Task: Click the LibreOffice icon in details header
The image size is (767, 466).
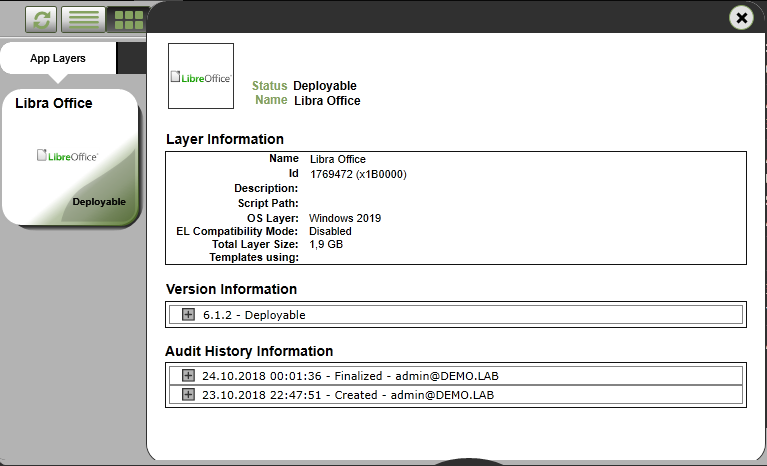Action: [x=201, y=76]
